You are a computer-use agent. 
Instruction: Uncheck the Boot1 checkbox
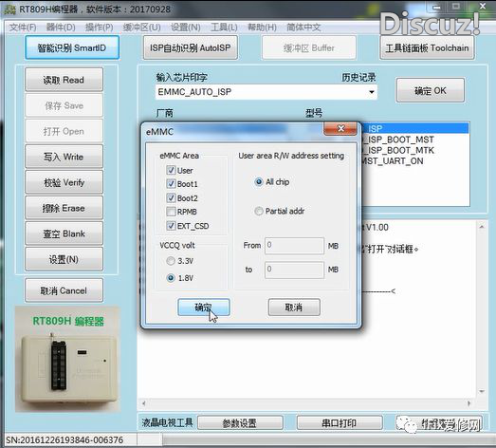[171, 183]
